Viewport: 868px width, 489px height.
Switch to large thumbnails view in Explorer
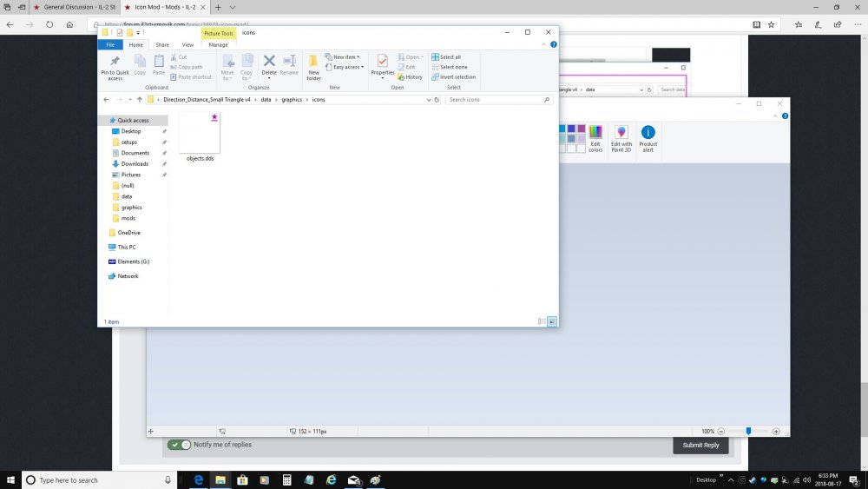552,321
